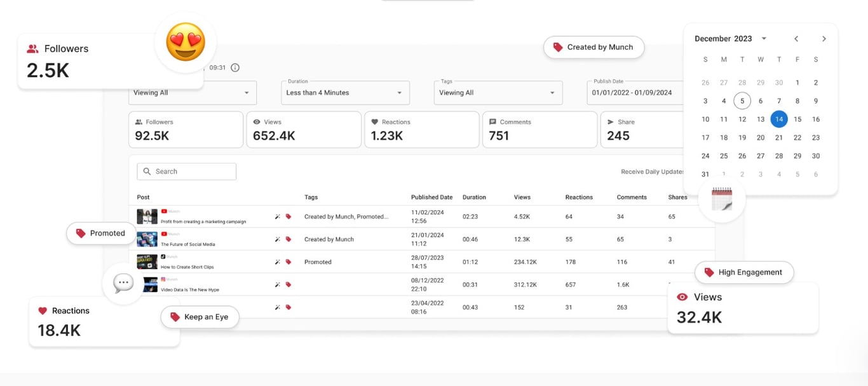868x386 pixels.
Task: Click the speech bubble comment icon
Action: click(123, 283)
